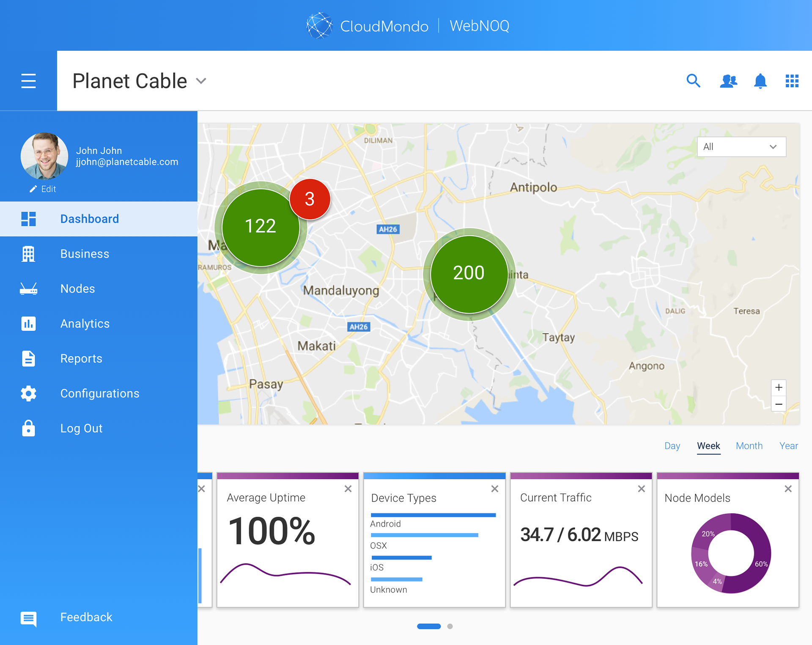The image size is (812, 645).
Task: Click the red 3 alert marker
Action: pos(310,199)
